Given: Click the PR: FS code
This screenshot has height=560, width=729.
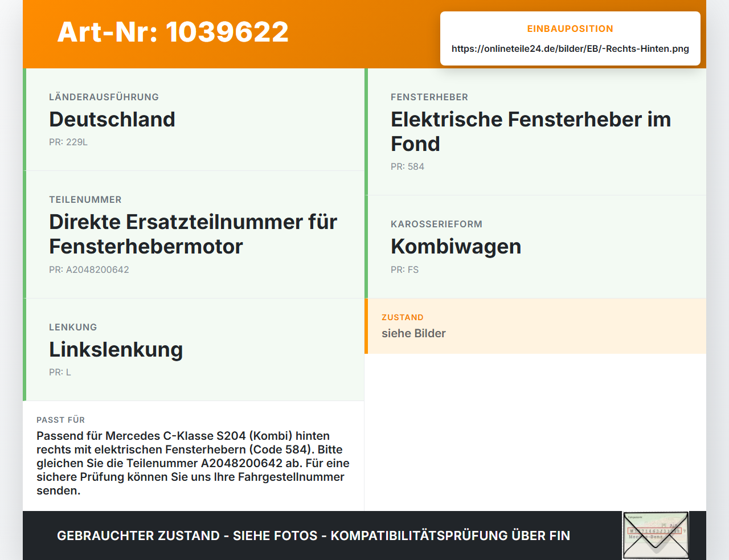Looking at the screenshot, I should pyautogui.click(x=404, y=269).
